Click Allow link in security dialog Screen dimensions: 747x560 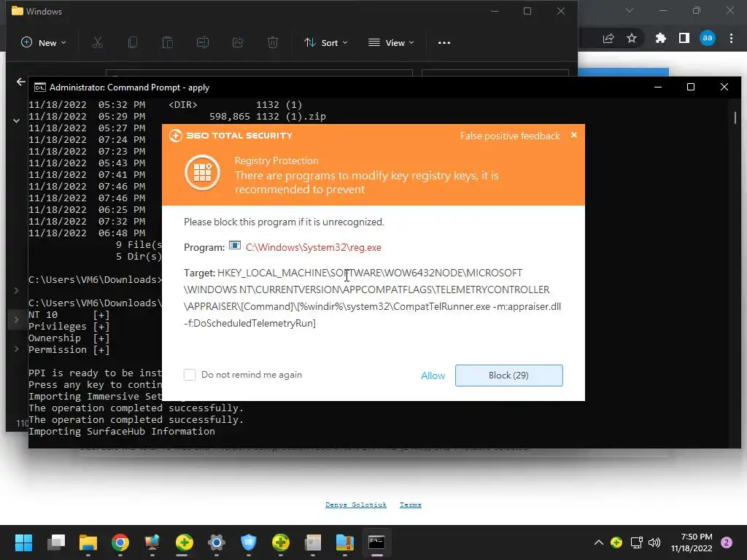[x=433, y=376]
